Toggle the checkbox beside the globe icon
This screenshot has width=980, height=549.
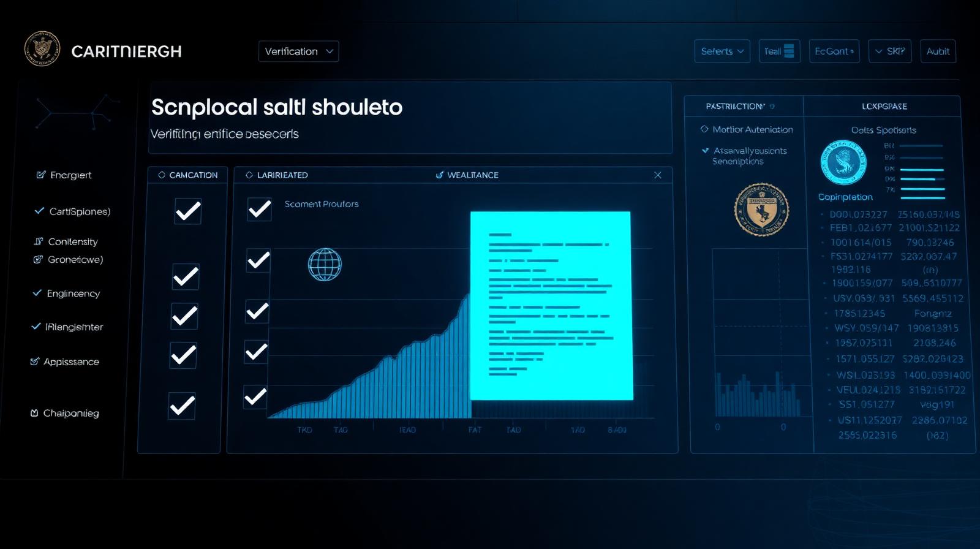[258, 260]
